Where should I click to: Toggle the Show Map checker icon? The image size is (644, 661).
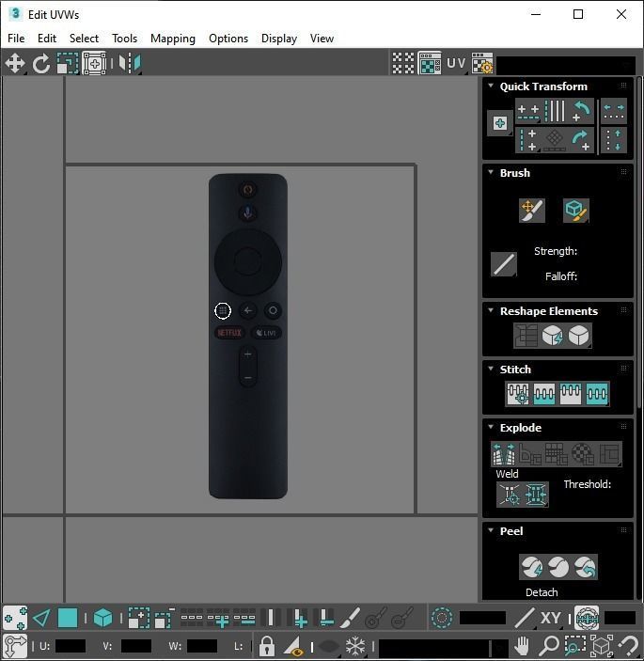click(430, 63)
